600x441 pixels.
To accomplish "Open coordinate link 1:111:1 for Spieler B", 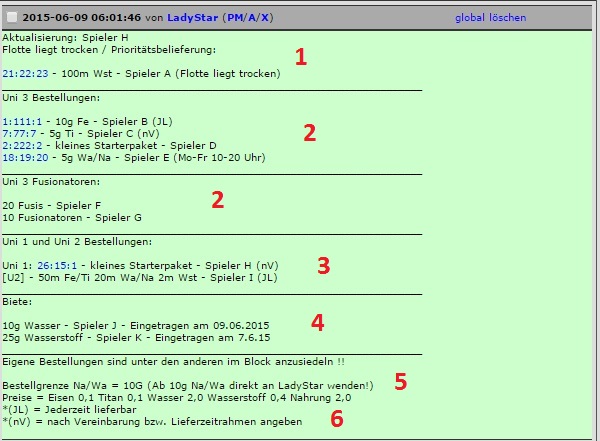I will (20, 121).
